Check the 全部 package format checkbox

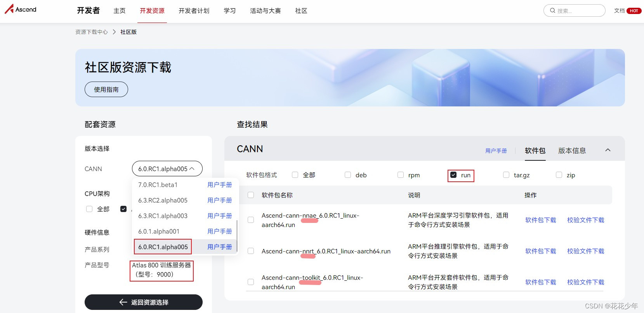point(295,175)
